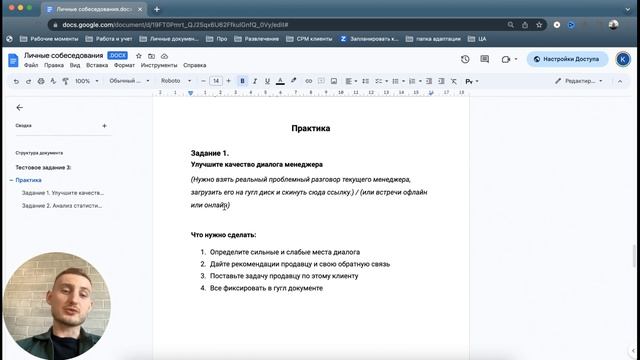The width and height of the screenshot is (640, 360).
Task: Open the Вставка menu
Action: pyautogui.click(x=97, y=65)
